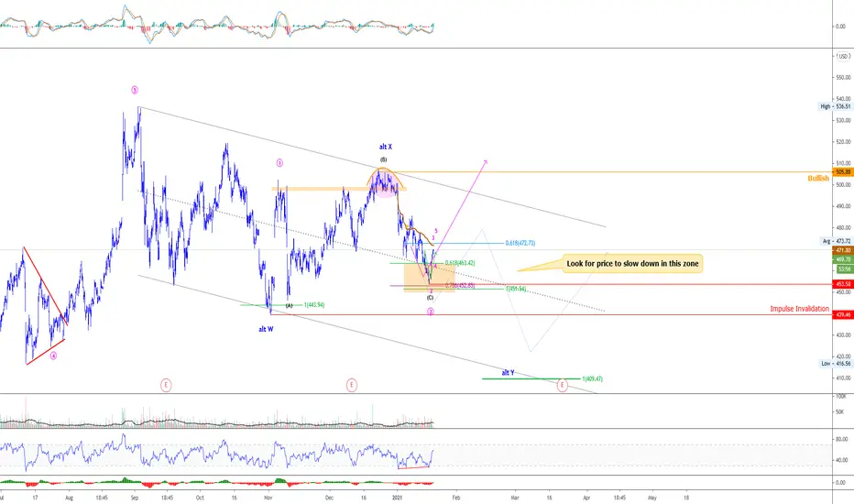Click the May date on the time axis
854x504 pixels.
(651, 498)
